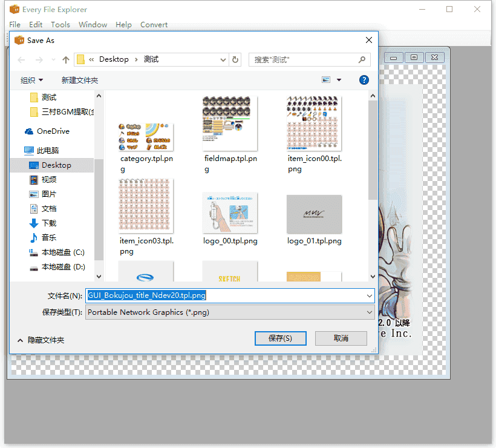Go up one folder level
Screen dimensions: 496x448
(x=66, y=60)
